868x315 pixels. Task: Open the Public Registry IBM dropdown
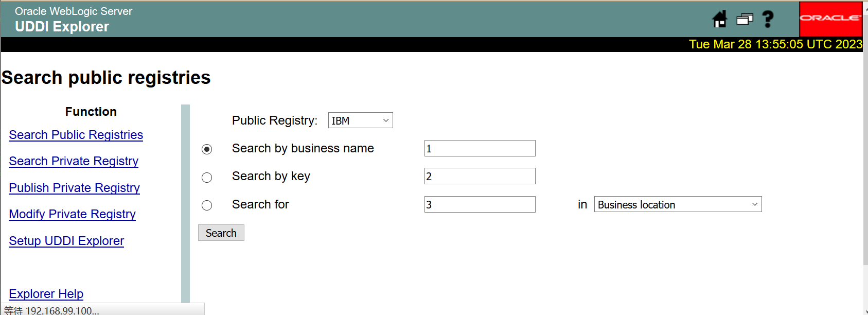(360, 120)
